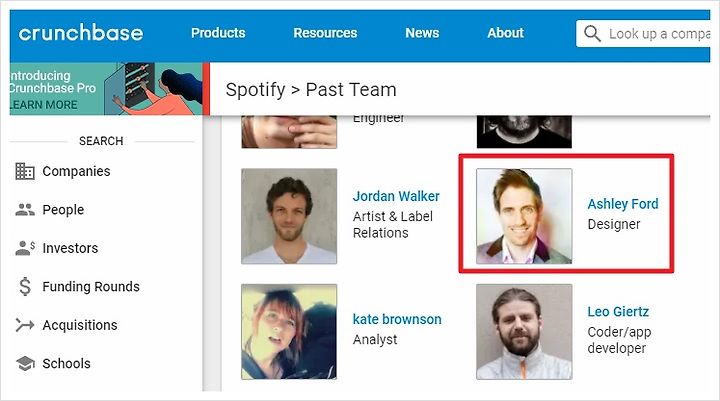Click the Companies building icon
The height and width of the screenshot is (401, 720).
(x=25, y=171)
